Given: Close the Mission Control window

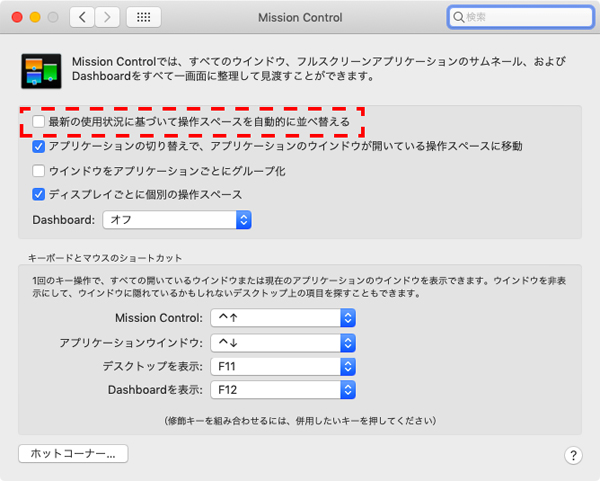Looking at the screenshot, I should [17, 17].
